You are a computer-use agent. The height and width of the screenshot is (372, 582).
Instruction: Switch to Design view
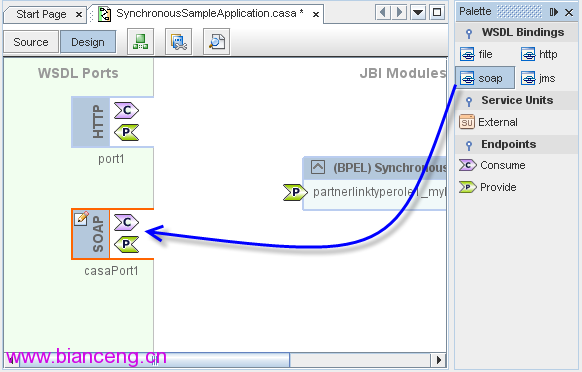point(88,42)
